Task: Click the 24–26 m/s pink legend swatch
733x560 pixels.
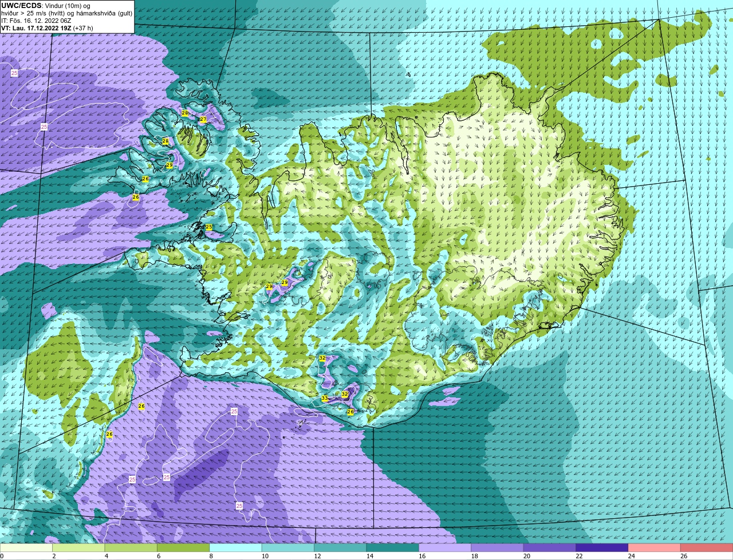Action: 655,548
